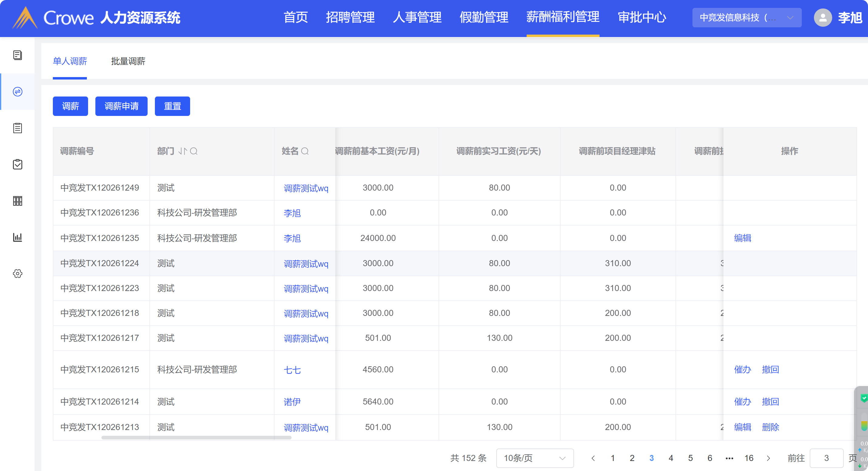Open the clipboard list sidebar icon
Viewport: 868px width, 471px height.
tap(18, 128)
